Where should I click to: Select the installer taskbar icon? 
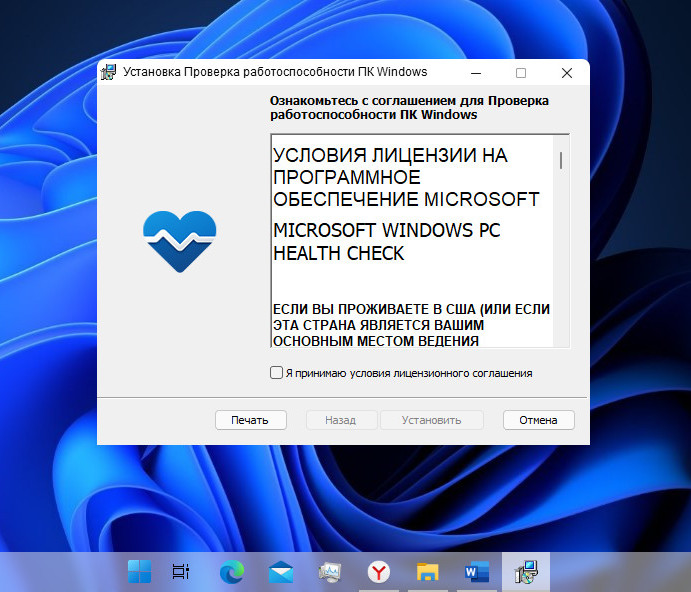526,572
